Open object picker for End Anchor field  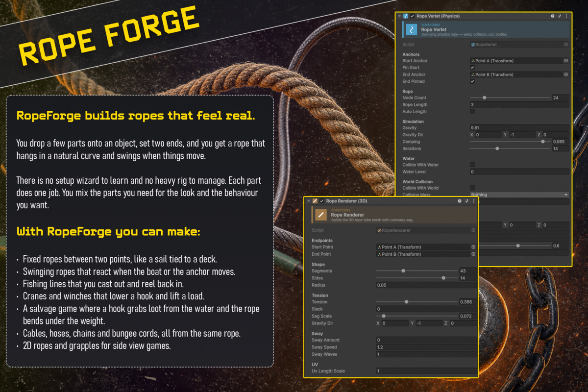pyautogui.click(x=566, y=75)
